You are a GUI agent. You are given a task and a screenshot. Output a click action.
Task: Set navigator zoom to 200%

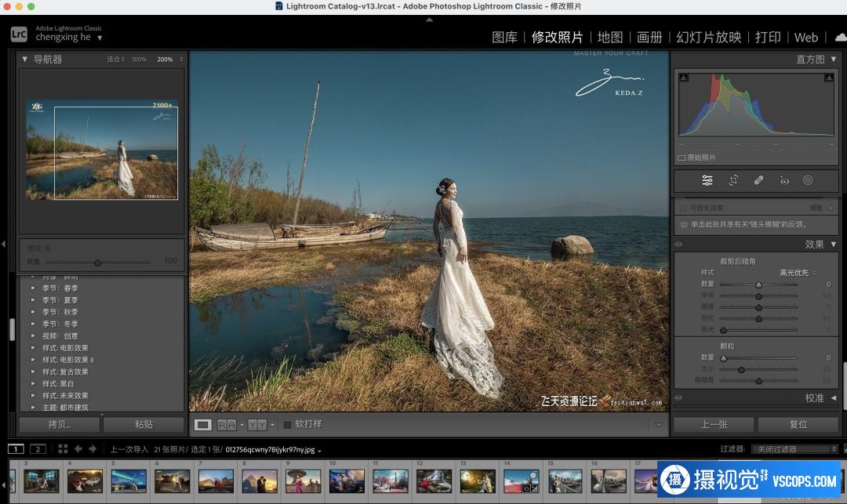tap(165, 60)
